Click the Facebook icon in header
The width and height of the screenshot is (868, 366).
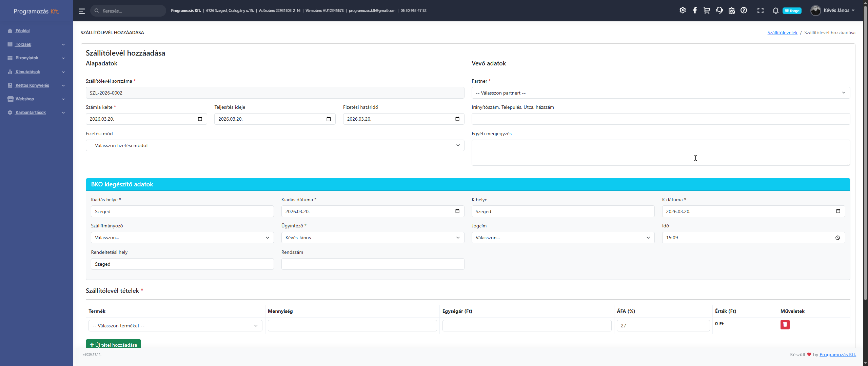point(695,11)
